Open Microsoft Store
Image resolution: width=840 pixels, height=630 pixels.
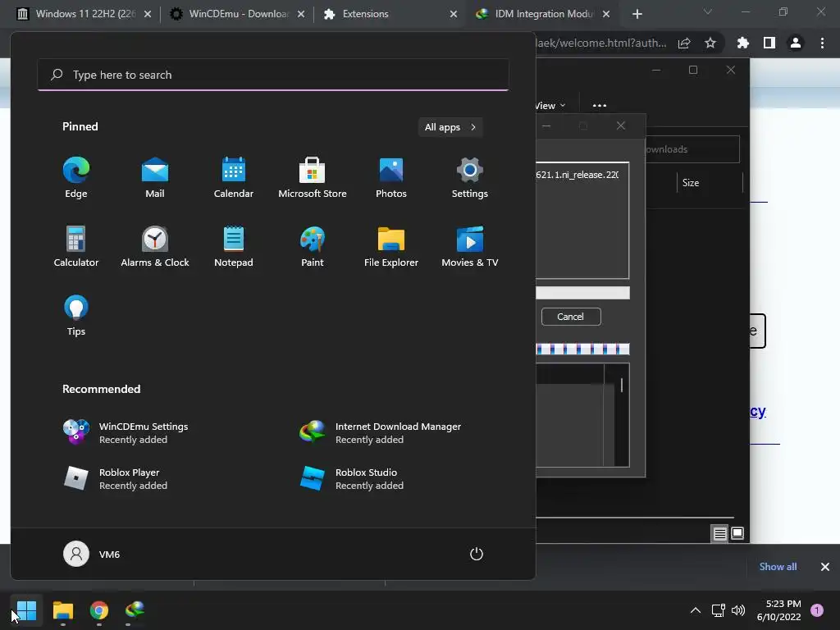click(x=313, y=178)
